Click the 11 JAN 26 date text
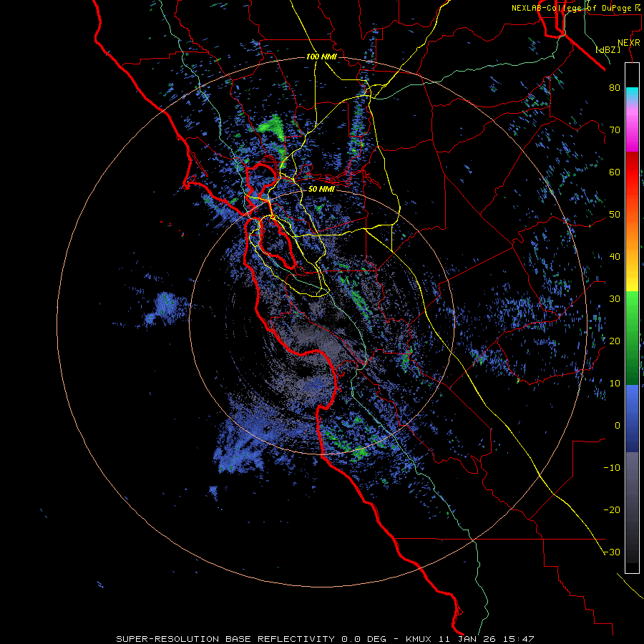Viewport: 644px width, 644px height. [467, 639]
